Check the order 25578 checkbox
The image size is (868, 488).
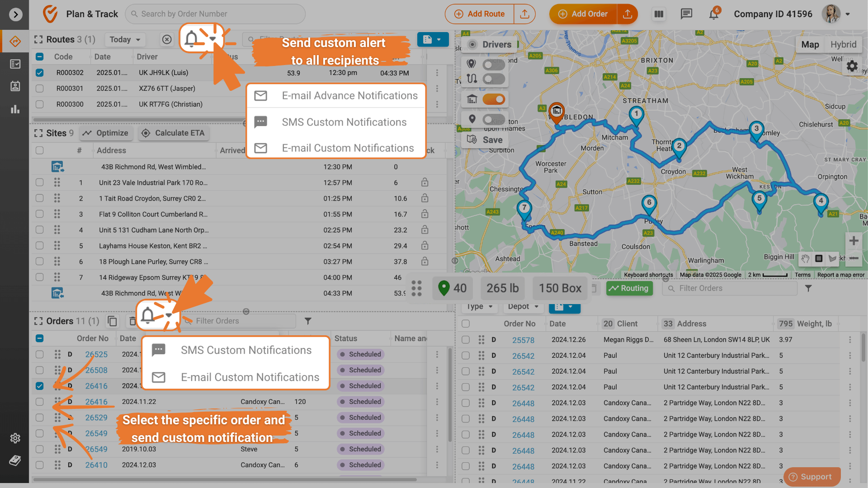pyautogui.click(x=466, y=340)
